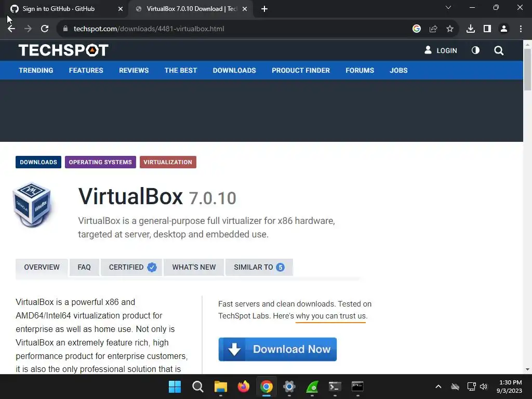Open taskbar Search
The image size is (532, 399).
pos(198,387)
